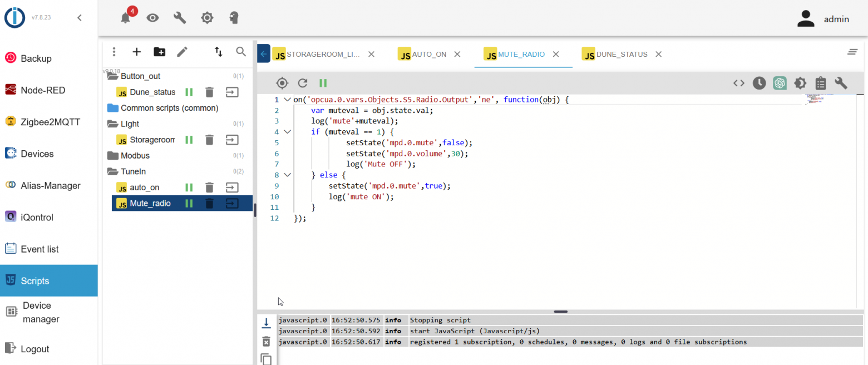Viewport: 868px width, 365px height.
Task: Locate current script in tree target icon
Action: click(282, 83)
